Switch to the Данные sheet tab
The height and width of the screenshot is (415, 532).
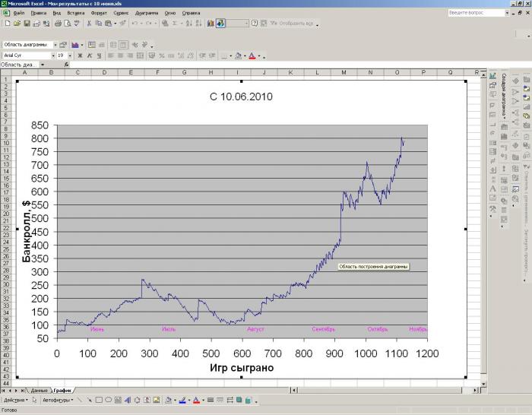pyautogui.click(x=40, y=390)
